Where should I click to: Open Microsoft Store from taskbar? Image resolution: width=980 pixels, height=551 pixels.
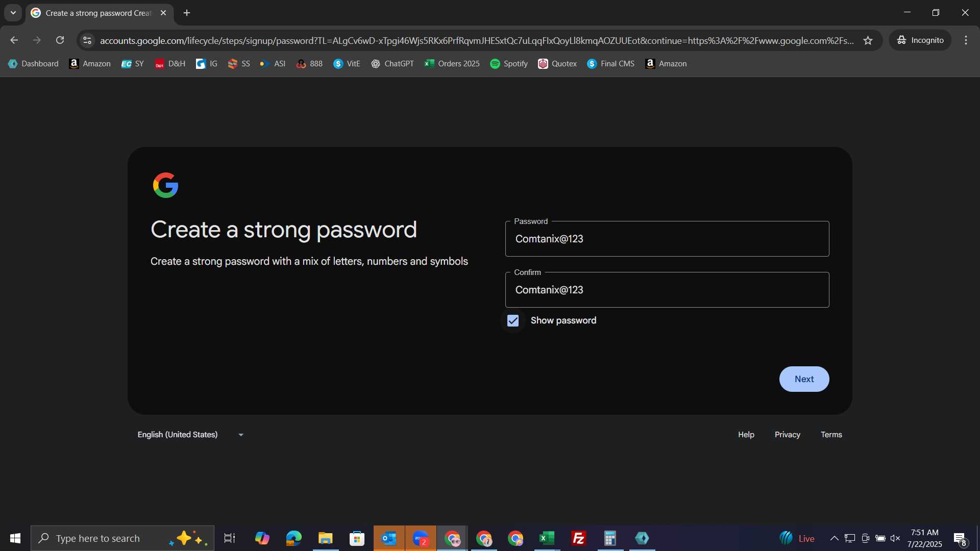click(357, 538)
